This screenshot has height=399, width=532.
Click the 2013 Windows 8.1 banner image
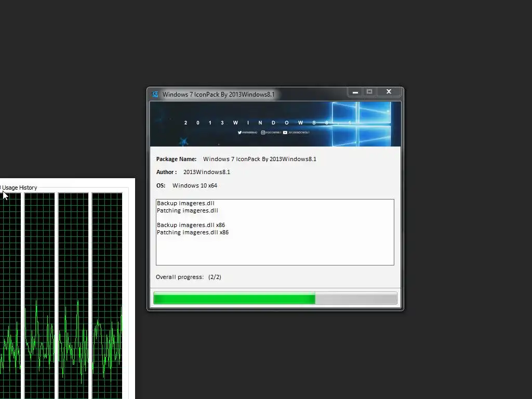point(275,124)
